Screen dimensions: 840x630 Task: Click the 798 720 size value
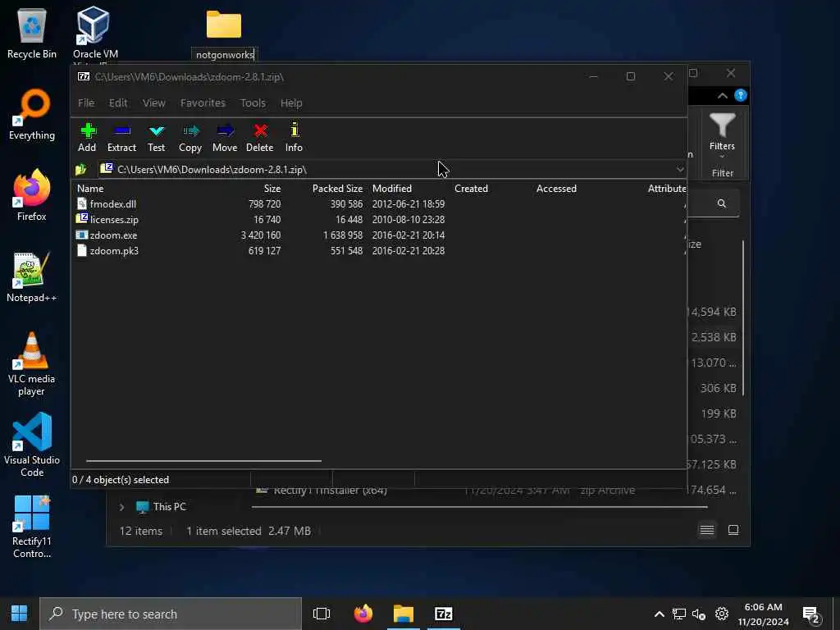pos(265,204)
